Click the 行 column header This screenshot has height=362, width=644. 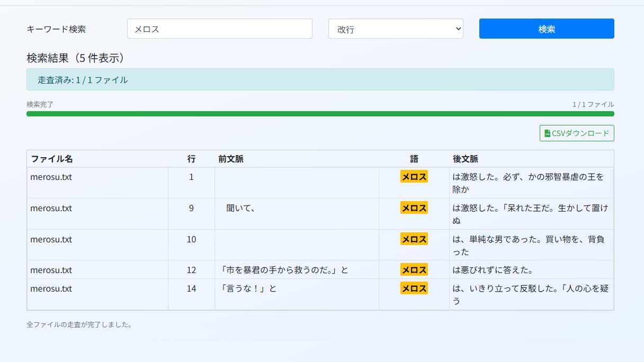(191, 159)
